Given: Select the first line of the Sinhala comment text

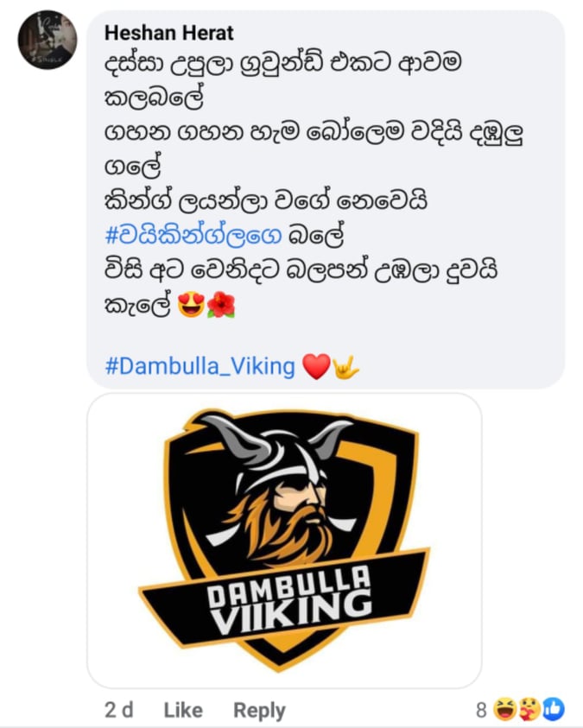Looking at the screenshot, I should [283, 63].
